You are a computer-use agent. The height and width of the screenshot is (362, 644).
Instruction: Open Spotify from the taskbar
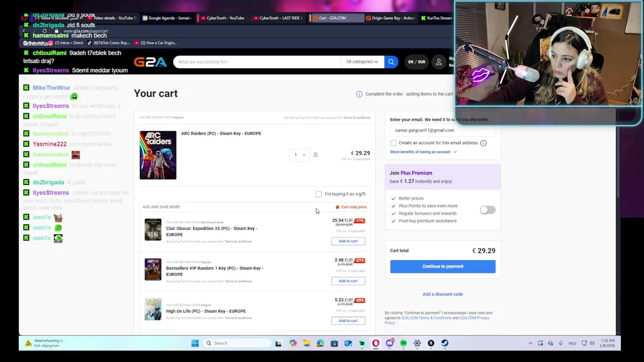point(404,343)
